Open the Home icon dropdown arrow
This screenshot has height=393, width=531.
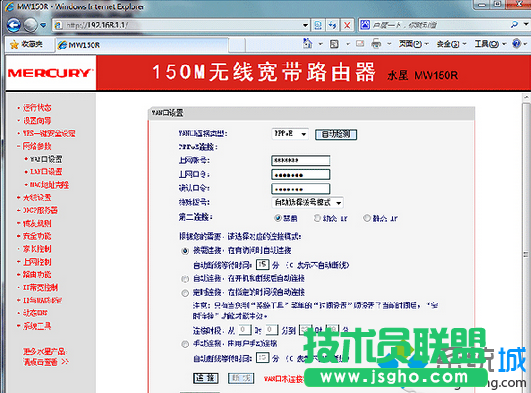[x=320, y=44]
